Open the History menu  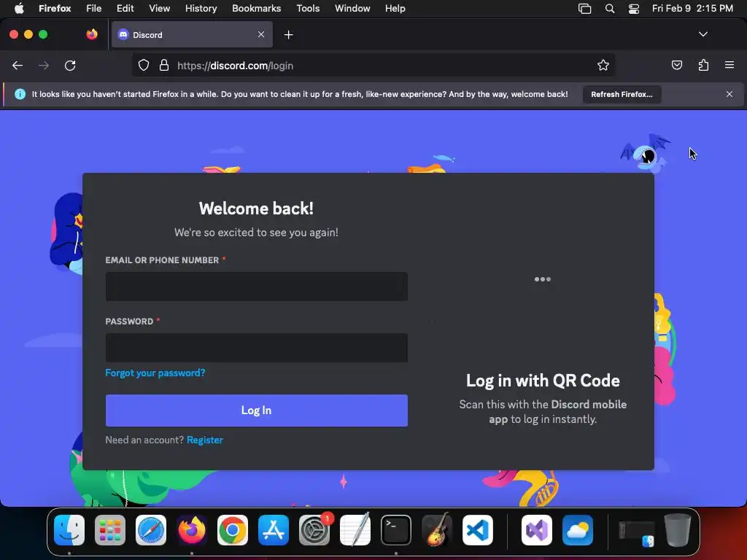(x=201, y=8)
